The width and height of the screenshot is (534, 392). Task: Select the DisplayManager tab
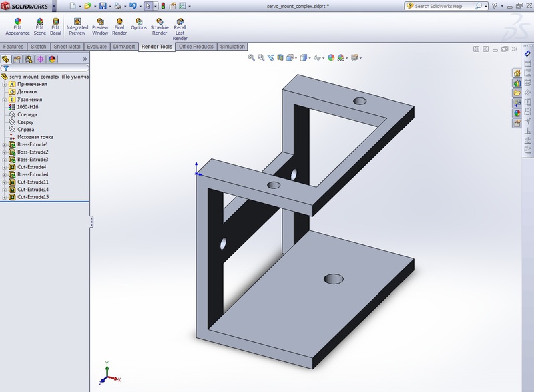[52, 59]
